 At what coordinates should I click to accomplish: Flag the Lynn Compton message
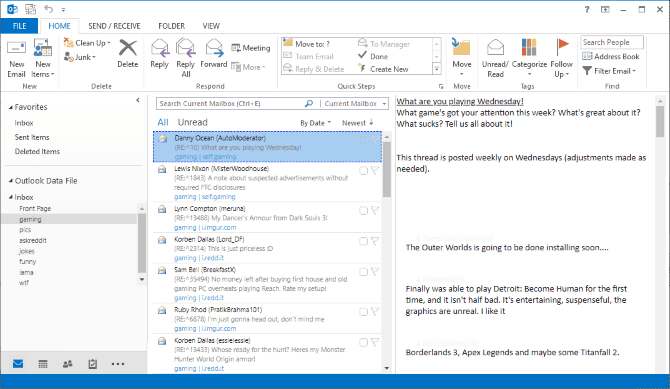tap(375, 210)
